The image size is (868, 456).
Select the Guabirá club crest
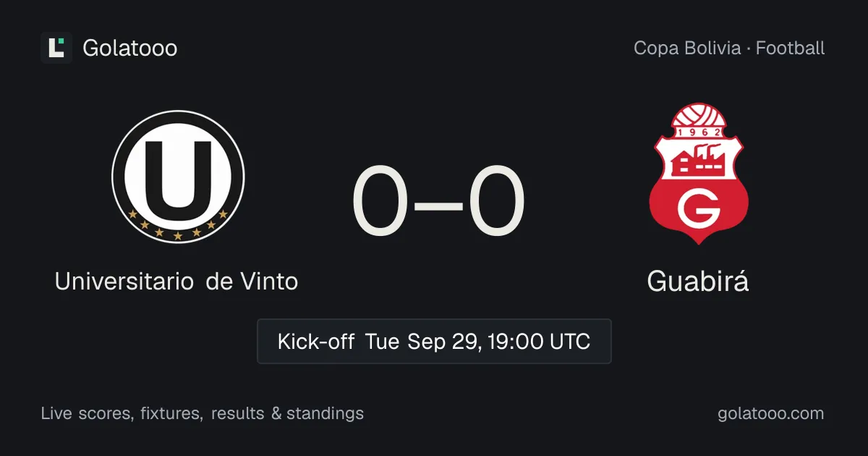pyautogui.click(x=698, y=174)
